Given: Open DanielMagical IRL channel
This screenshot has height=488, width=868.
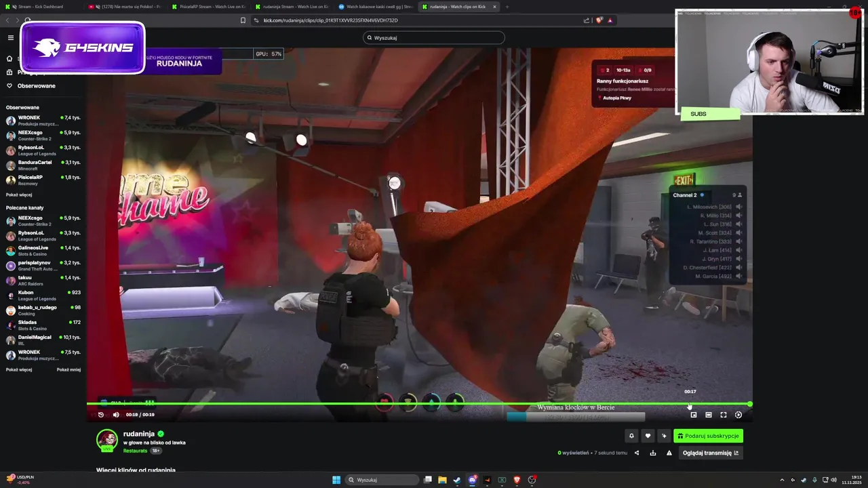Looking at the screenshot, I should pos(43,340).
